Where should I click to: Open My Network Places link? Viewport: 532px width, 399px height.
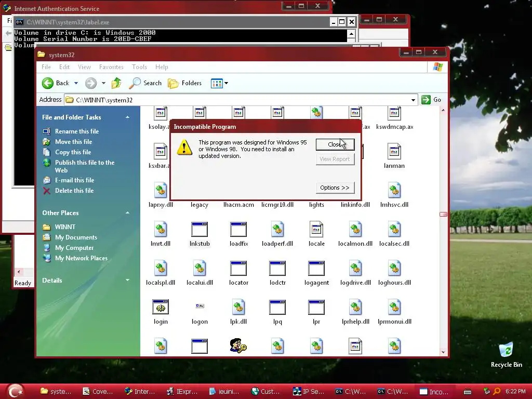click(x=81, y=258)
